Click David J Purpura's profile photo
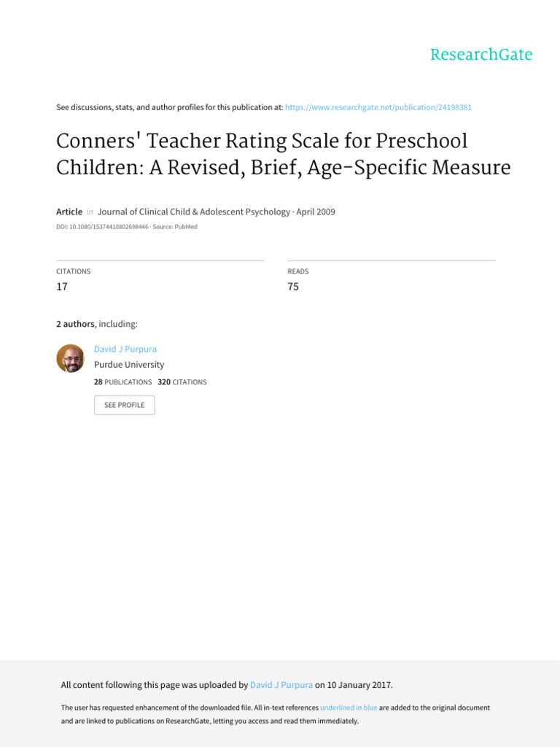This screenshot has height=747, width=560. click(x=70, y=358)
